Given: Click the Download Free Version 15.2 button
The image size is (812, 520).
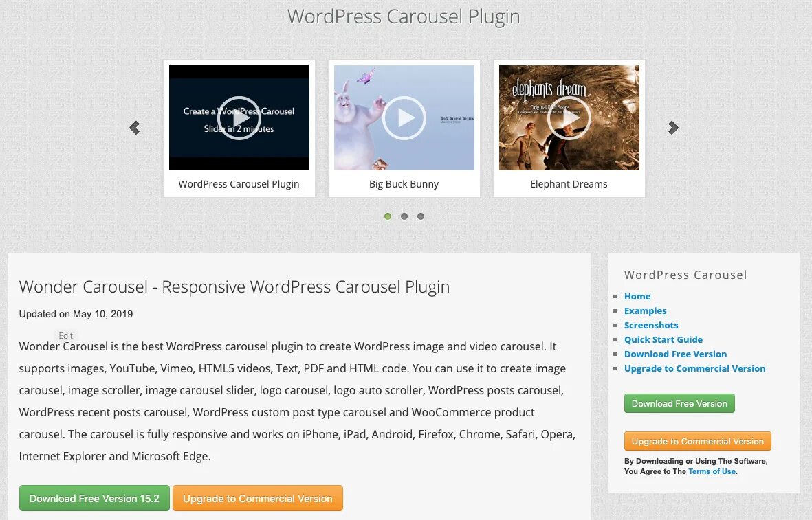Looking at the screenshot, I should 94,498.
